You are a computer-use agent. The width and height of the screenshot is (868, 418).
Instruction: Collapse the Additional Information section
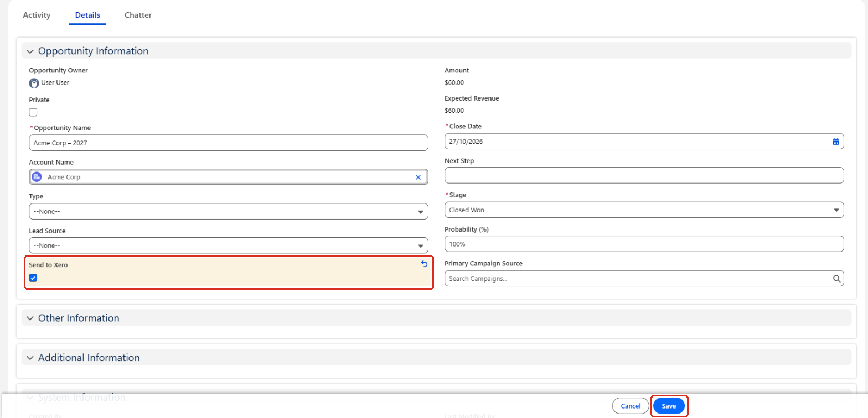[30, 358]
